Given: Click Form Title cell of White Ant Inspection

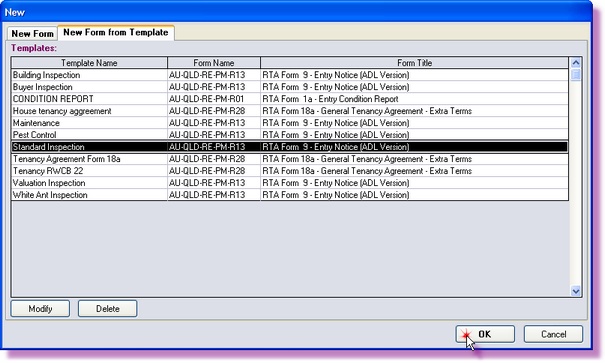Looking at the screenshot, I should pos(414,195).
